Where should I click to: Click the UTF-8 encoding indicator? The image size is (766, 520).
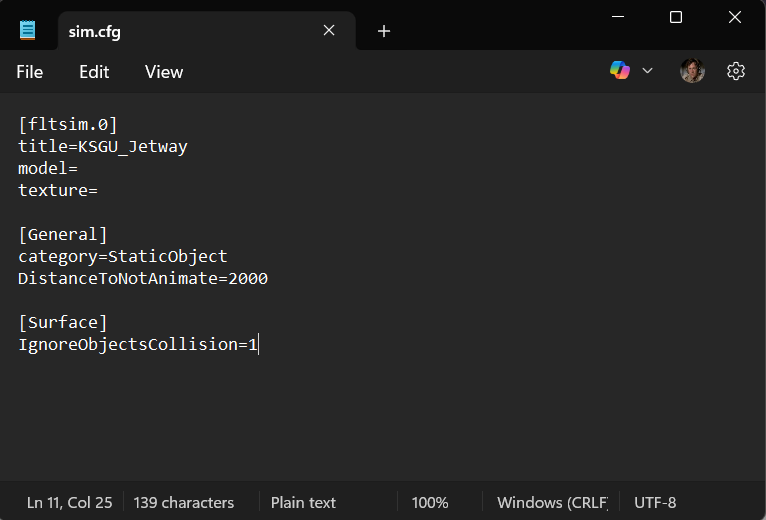[x=655, y=502]
